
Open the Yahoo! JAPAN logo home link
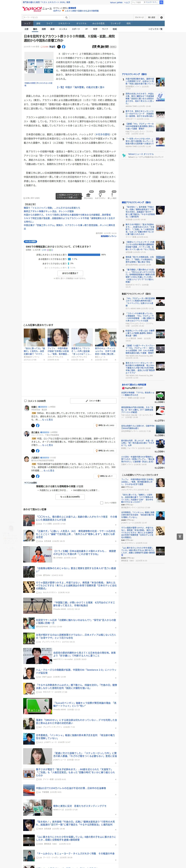tap(32, 9)
